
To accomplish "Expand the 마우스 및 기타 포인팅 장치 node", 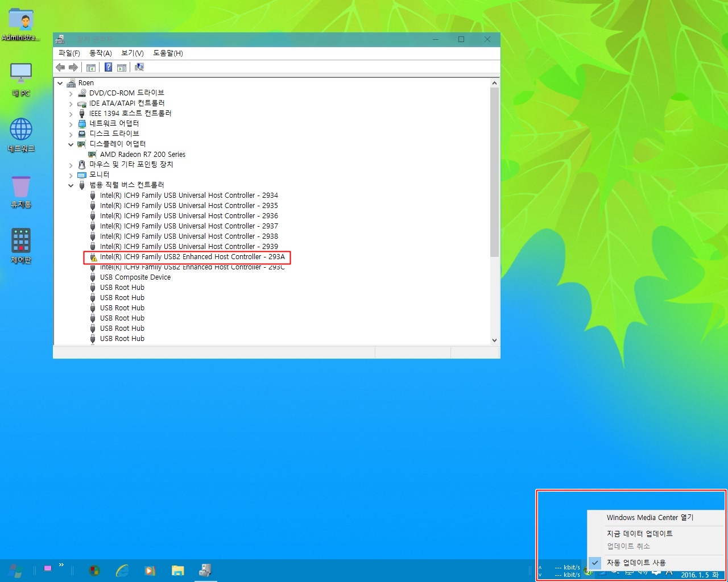I will [71, 165].
